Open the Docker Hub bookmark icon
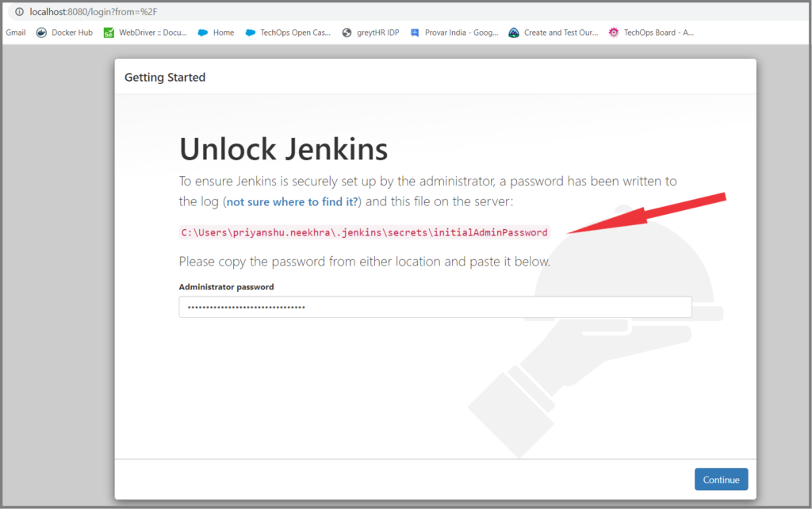This screenshot has width=812, height=509. [41, 33]
